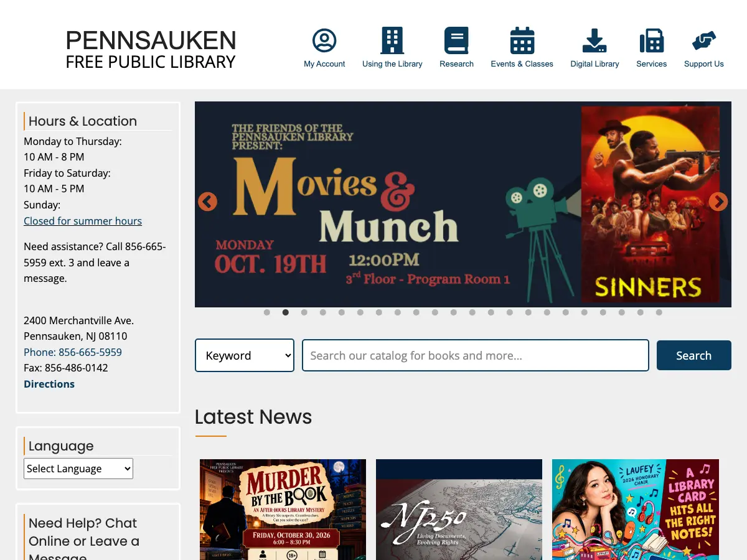Expand the Select Language dropdown
The image size is (747, 560).
pyautogui.click(x=78, y=469)
